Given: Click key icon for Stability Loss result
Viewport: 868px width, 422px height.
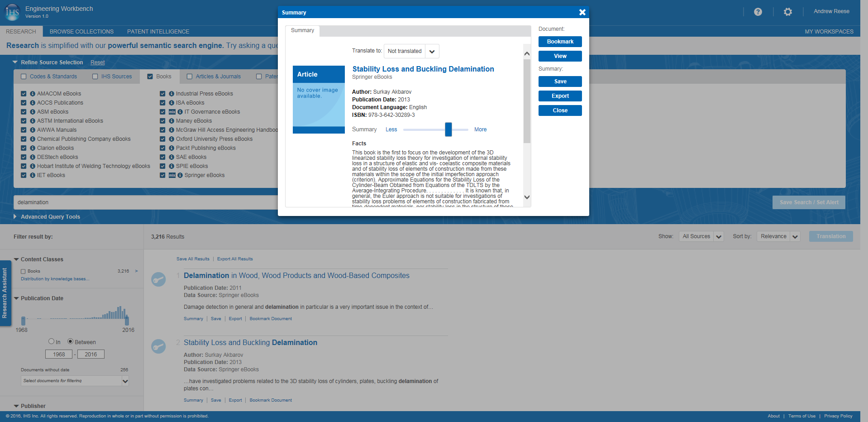Looking at the screenshot, I should coord(158,346).
